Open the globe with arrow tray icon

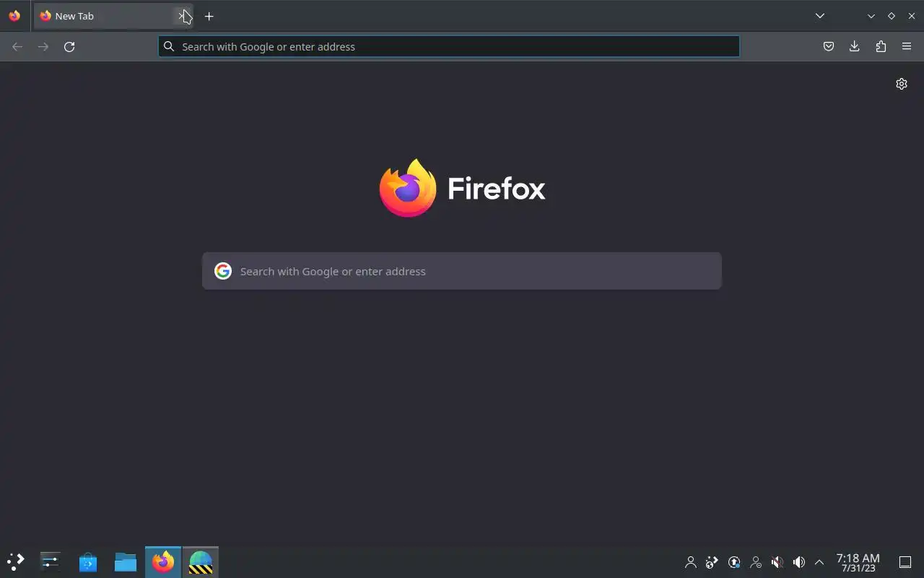click(712, 562)
